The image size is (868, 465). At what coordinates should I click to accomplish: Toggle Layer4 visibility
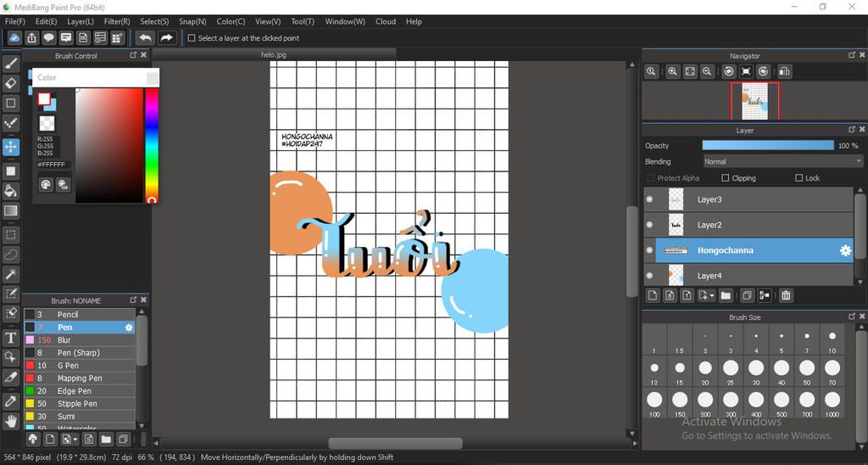coord(650,276)
